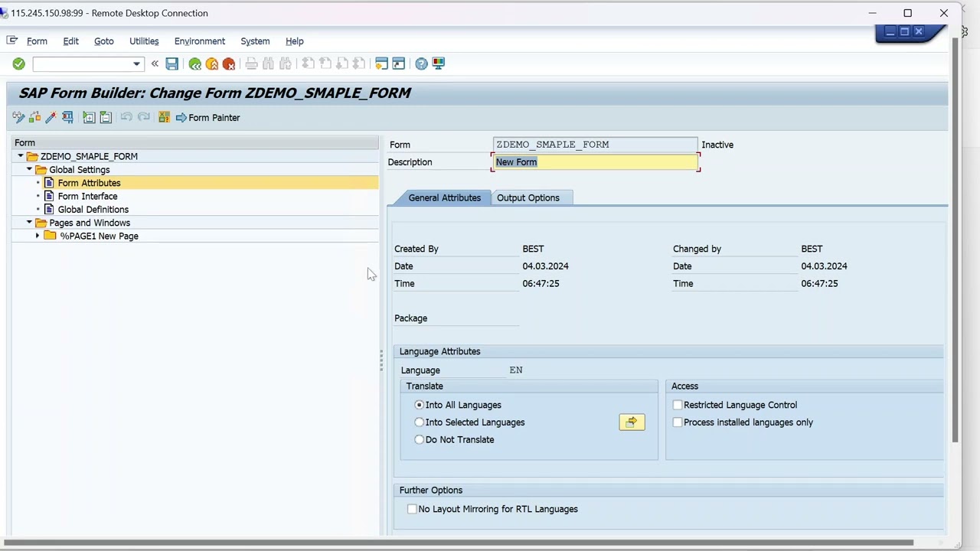Image resolution: width=980 pixels, height=551 pixels.
Task: Click the vertical scrollbar on the right
Action: [955, 240]
